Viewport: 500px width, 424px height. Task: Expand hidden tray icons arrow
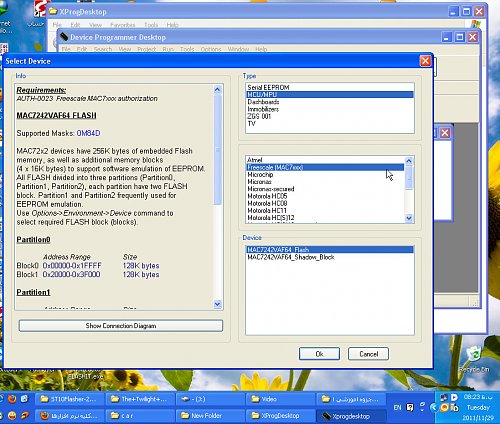(x=433, y=407)
